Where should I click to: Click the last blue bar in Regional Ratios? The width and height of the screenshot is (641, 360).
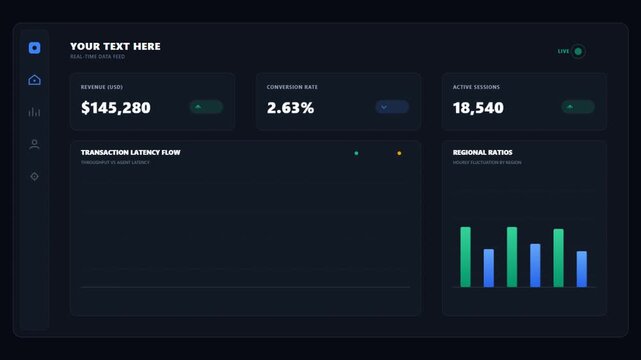point(582,269)
